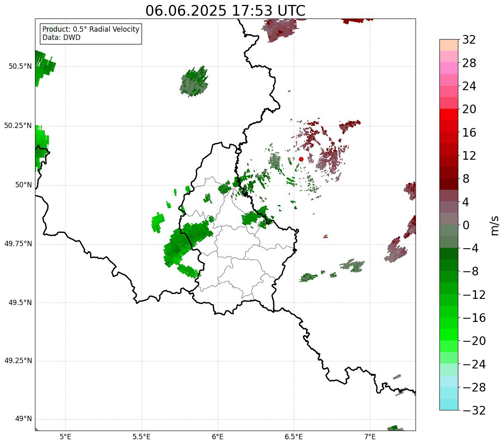Viewport: 504px width, 445px height.
Task: Click the negative −20 colorbar tick label
Action: pos(474,341)
